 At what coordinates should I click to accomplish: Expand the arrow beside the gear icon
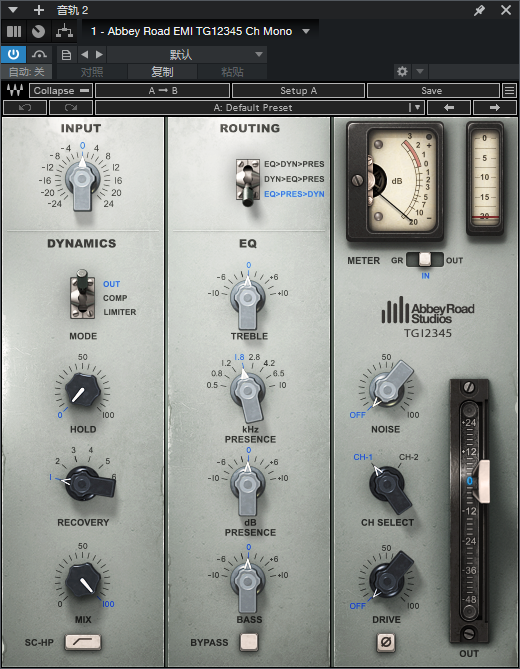pyautogui.click(x=420, y=71)
